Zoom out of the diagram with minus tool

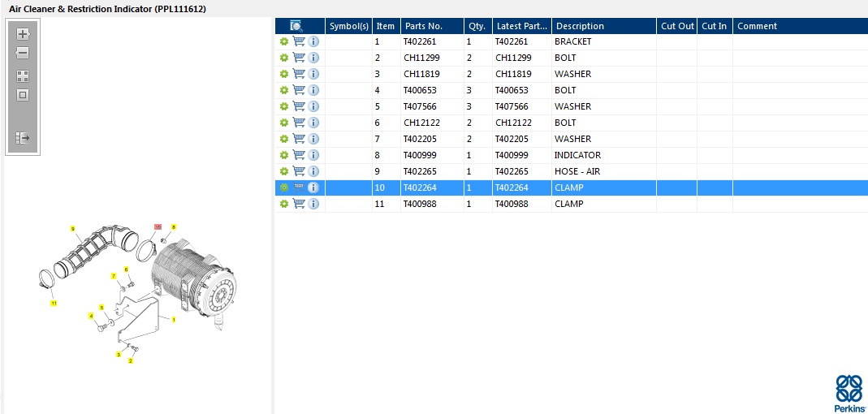pos(22,54)
